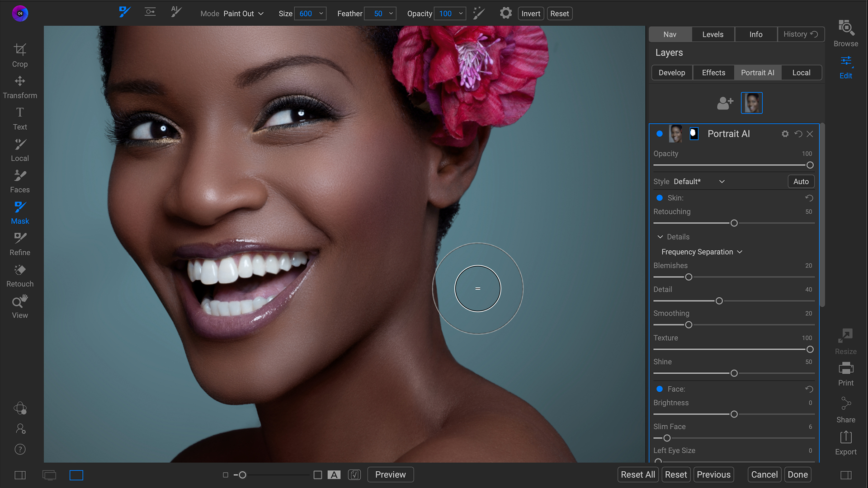
Task: Collapse the Details section
Action: 660,237
